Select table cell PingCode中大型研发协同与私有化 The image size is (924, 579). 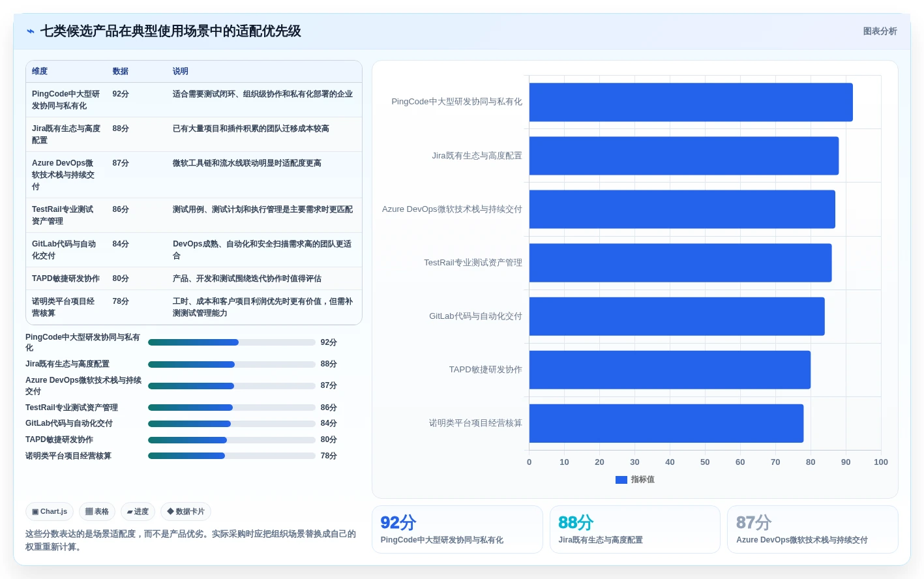pos(66,100)
